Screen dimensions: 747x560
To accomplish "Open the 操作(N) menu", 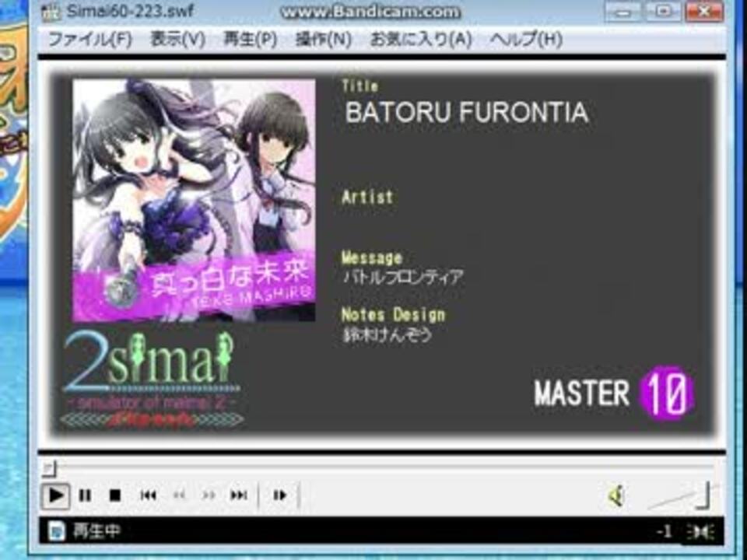I will click(x=324, y=39).
